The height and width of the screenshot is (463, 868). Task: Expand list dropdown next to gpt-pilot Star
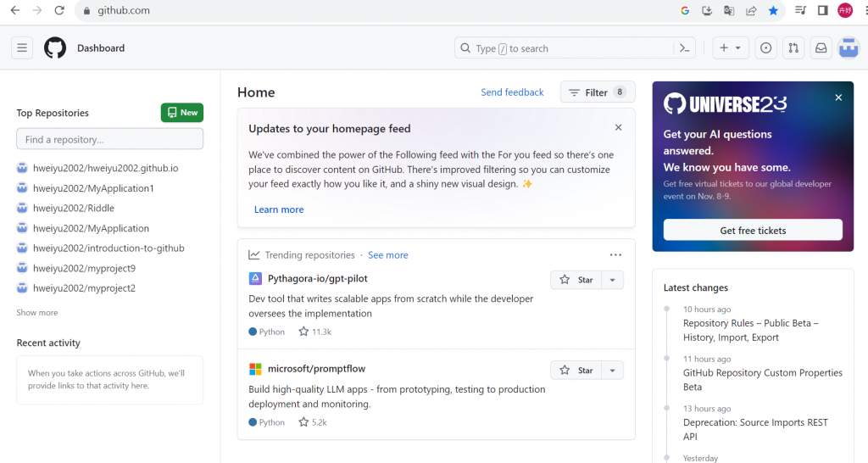[x=612, y=280]
